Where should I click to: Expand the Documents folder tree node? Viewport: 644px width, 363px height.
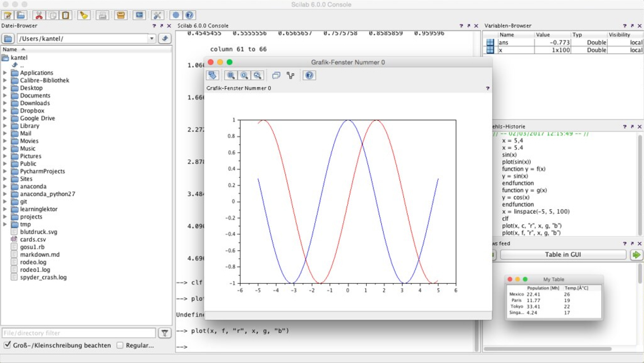click(x=5, y=95)
